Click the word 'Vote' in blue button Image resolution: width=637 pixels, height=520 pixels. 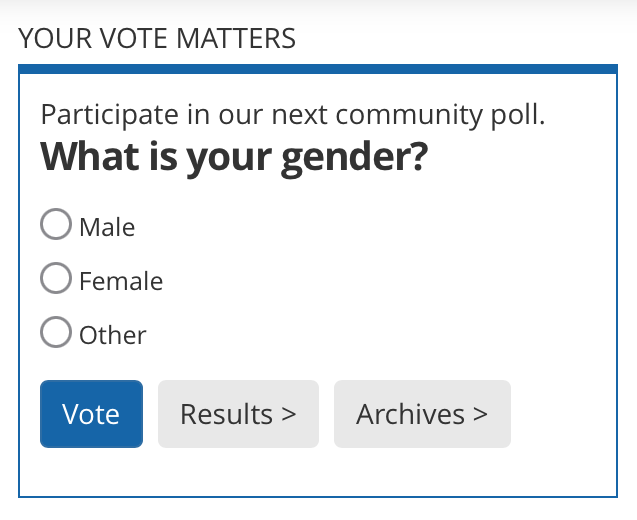(91, 414)
